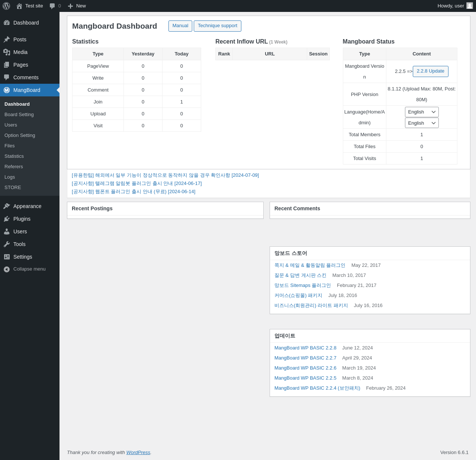Image resolution: width=476 pixels, height=460 pixels.
Task: Open the Media sidebar icon
Action: pos(7,52)
